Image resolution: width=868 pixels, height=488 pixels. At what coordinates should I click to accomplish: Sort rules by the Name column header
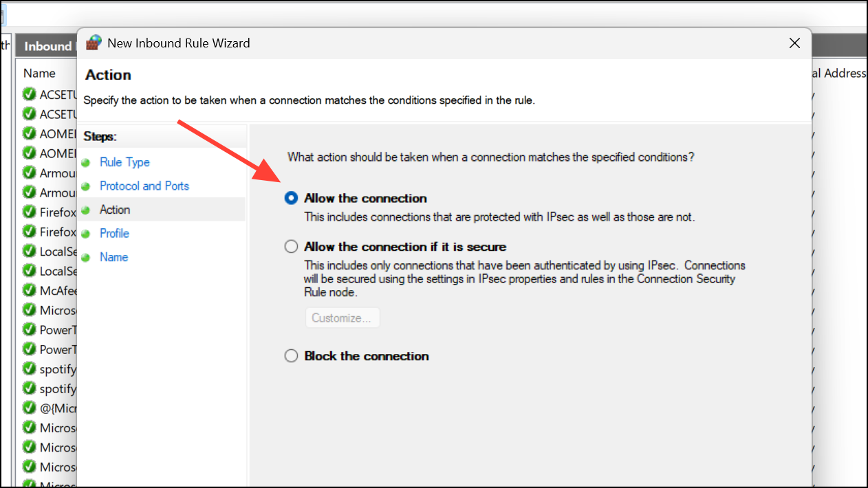click(39, 73)
